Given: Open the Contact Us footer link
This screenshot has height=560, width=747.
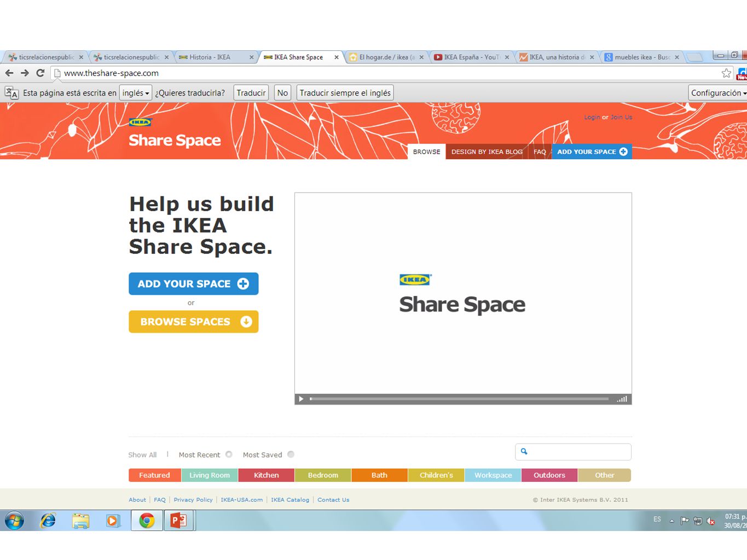Looking at the screenshot, I should [333, 500].
